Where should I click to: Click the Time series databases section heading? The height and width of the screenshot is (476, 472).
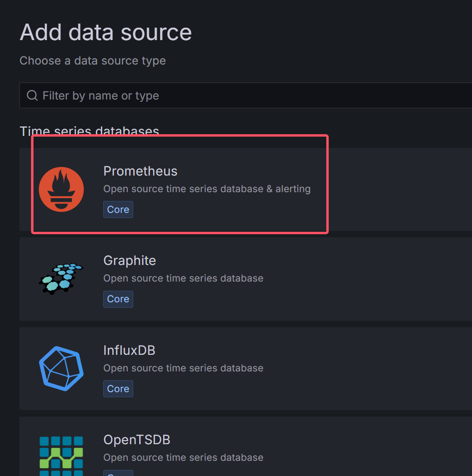(x=89, y=131)
